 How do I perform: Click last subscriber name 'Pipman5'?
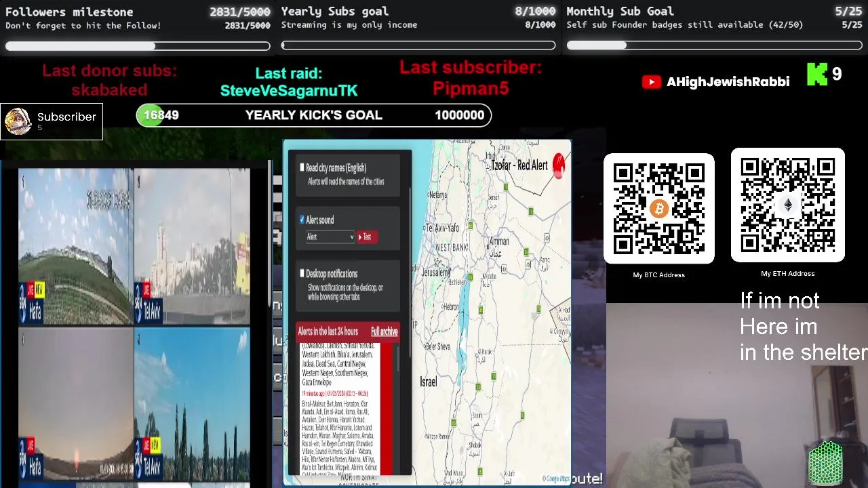click(471, 88)
